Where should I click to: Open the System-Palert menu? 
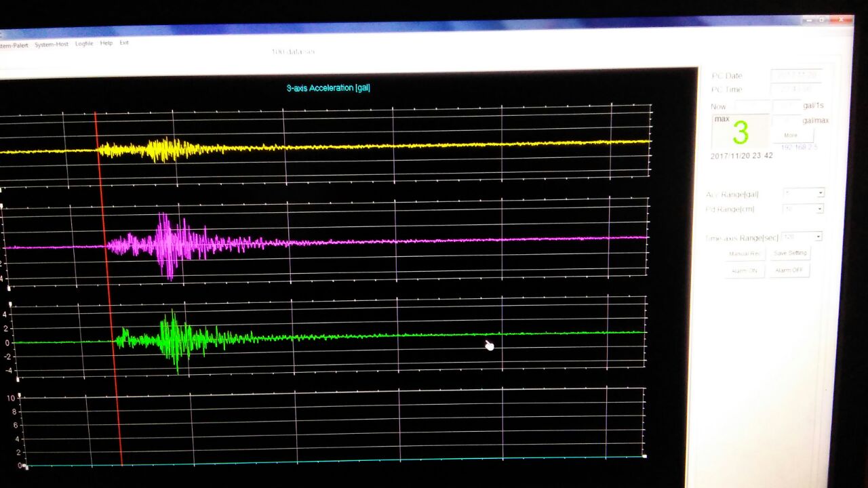[12, 45]
